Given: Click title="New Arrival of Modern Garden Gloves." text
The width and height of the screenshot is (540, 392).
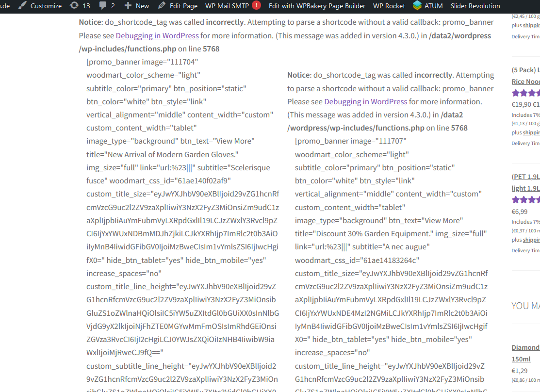Looking at the screenshot, I should tap(162, 155).
